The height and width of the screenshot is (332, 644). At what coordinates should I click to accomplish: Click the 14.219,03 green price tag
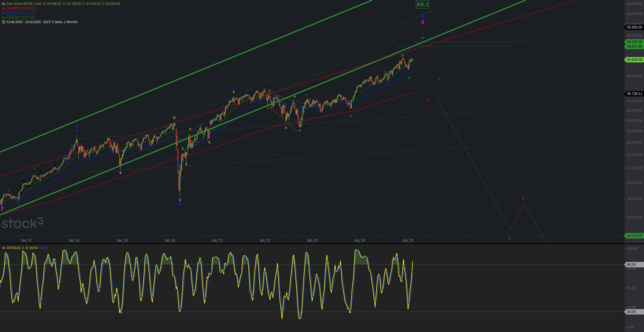click(x=634, y=236)
